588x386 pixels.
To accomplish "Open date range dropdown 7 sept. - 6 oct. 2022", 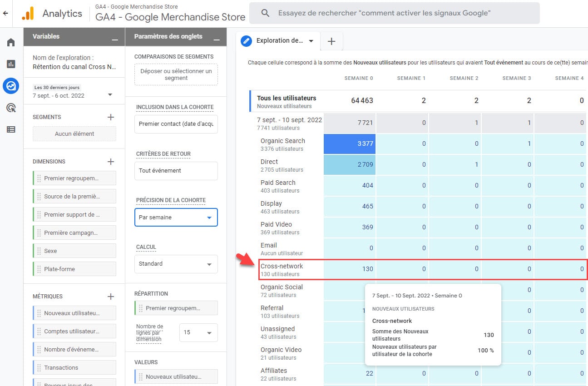I will point(110,95).
